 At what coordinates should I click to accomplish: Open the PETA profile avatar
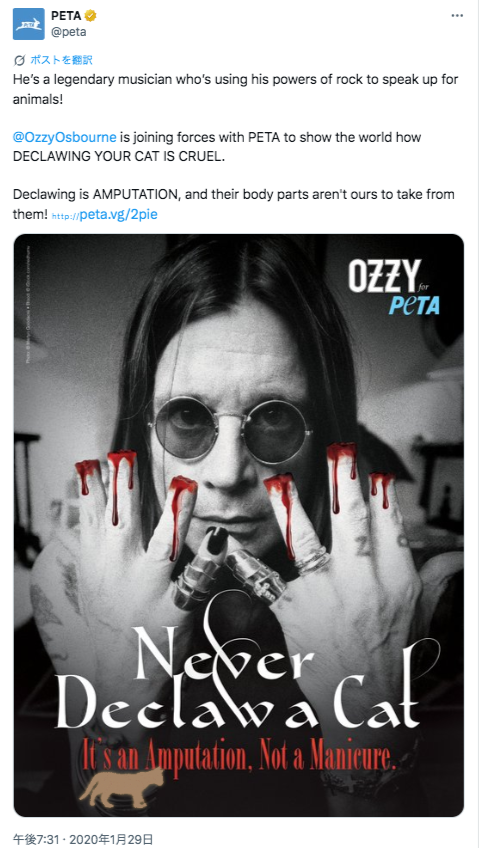coord(29,24)
